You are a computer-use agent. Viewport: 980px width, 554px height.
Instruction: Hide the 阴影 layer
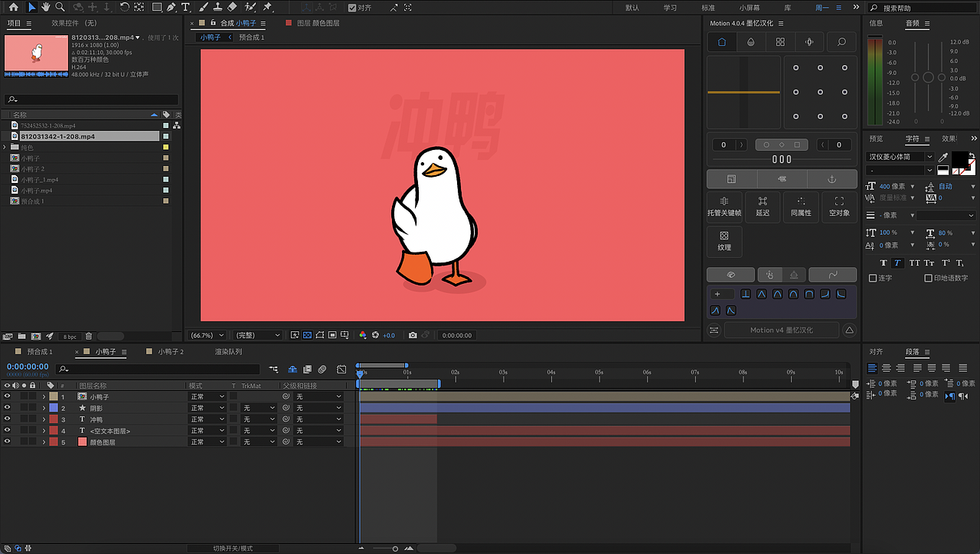pos(7,408)
